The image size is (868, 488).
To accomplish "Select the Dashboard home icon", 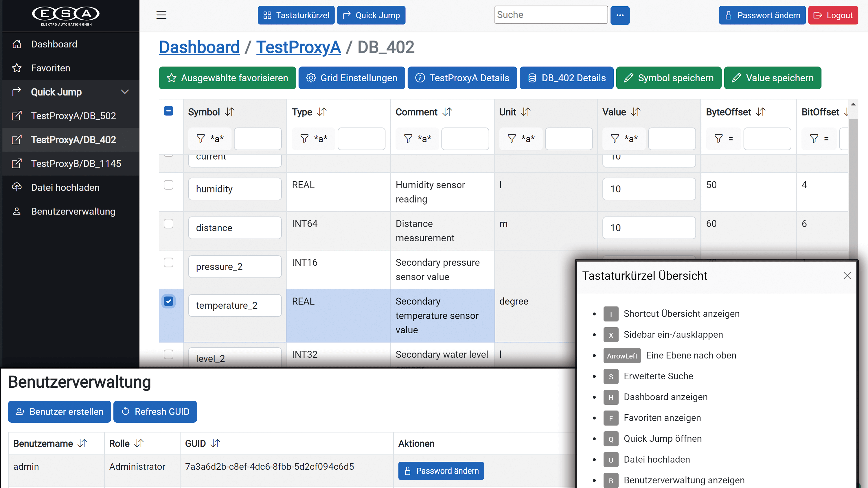I will pos(16,44).
